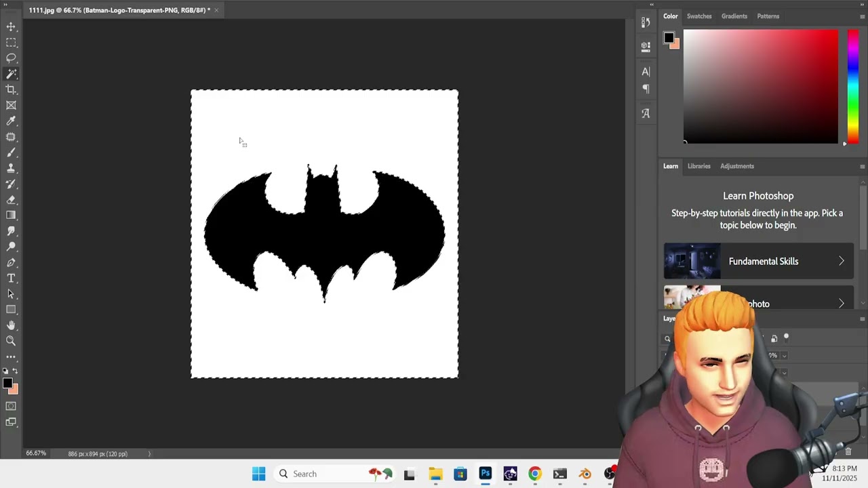Image resolution: width=868 pixels, height=488 pixels.
Task: Open the Windows Start menu
Action: [x=258, y=474]
